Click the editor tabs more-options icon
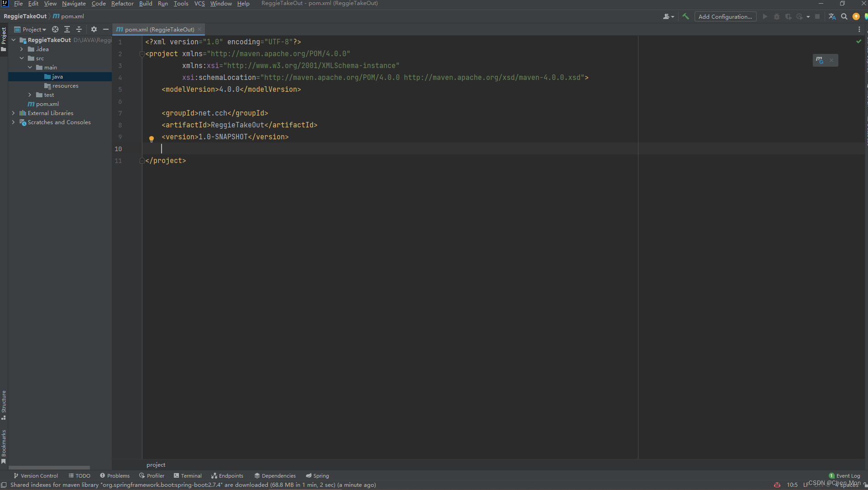Image resolution: width=868 pixels, height=490 pixels. pos(859,29)
